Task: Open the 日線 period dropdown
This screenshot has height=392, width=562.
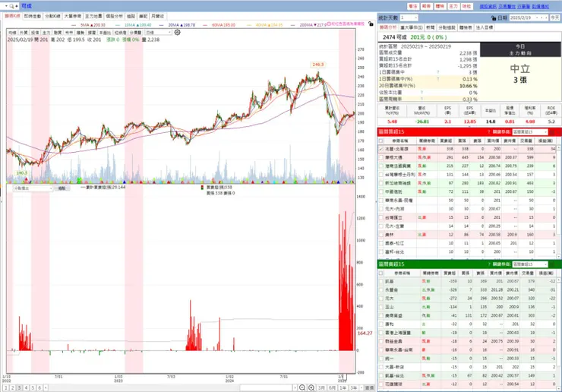Action: [157, 33]
